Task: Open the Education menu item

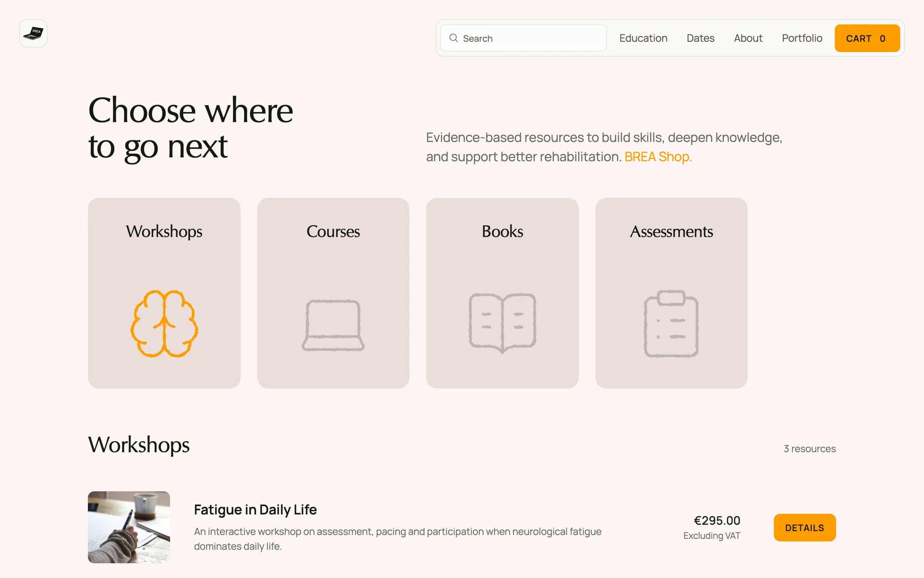Action: click(x=643, y=38)
